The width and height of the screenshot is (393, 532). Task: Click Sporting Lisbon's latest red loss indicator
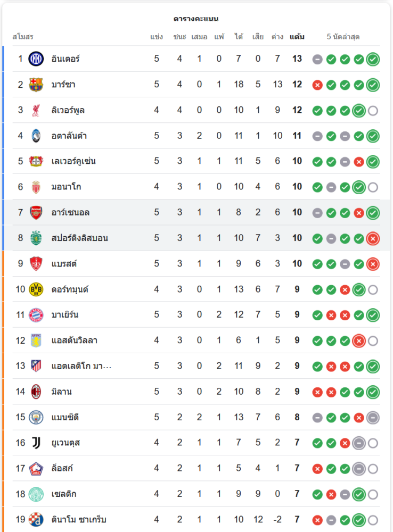point(373,238)
